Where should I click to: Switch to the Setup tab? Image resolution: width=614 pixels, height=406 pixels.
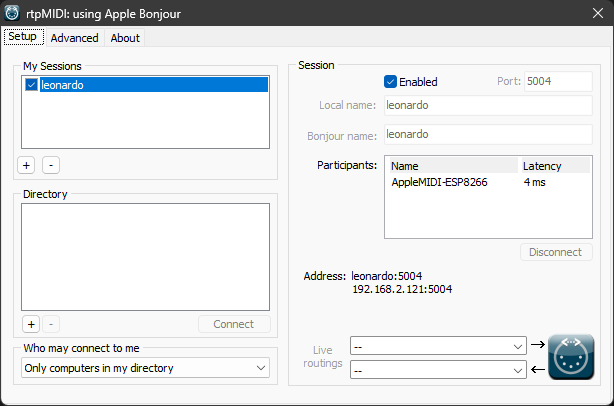23,37
